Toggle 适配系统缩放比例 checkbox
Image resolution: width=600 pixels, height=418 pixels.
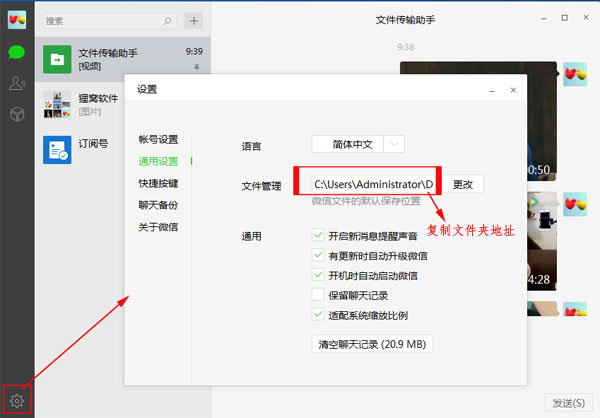click(318, 314)
